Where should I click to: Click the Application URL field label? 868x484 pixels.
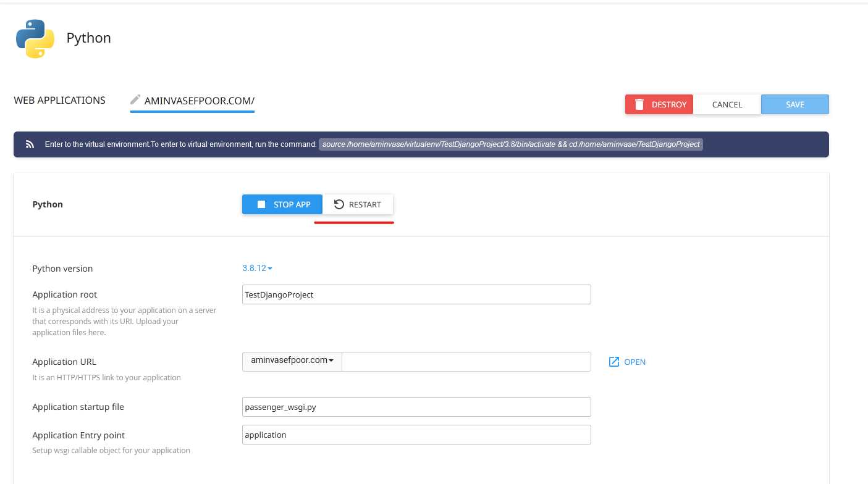pos(64,362)
